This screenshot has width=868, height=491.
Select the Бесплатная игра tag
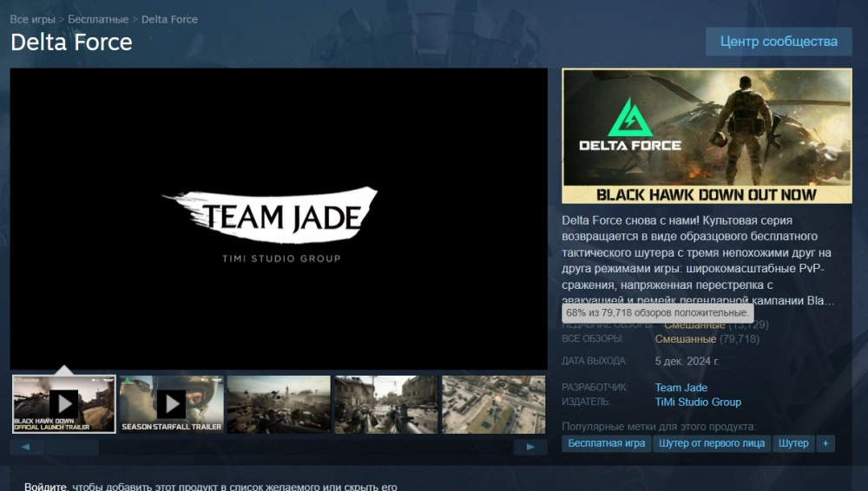pos(606,443)
